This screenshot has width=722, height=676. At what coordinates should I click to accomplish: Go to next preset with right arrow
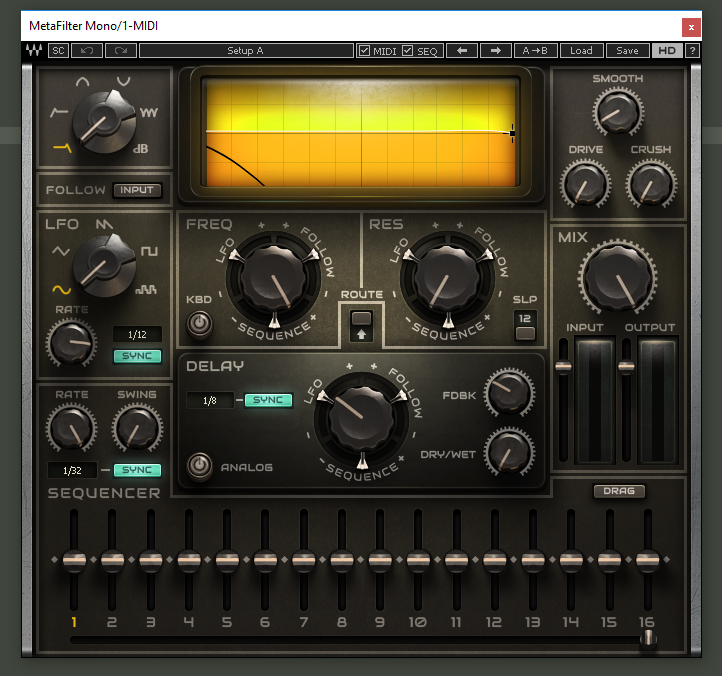point(495,51)
